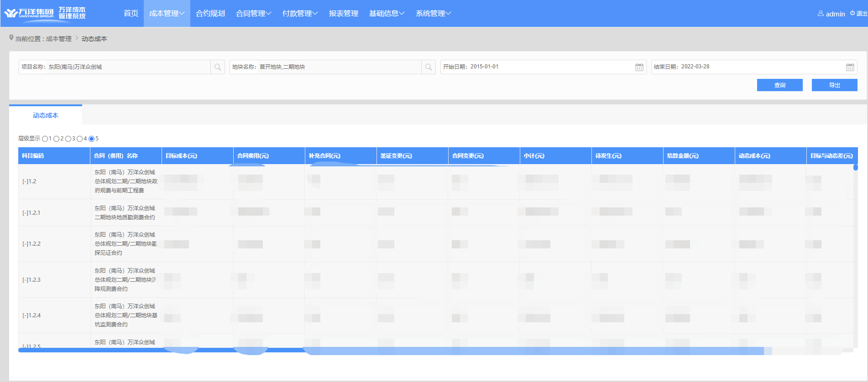
Task: Click the 退出 power icon
Action: [x=852, y=13]
